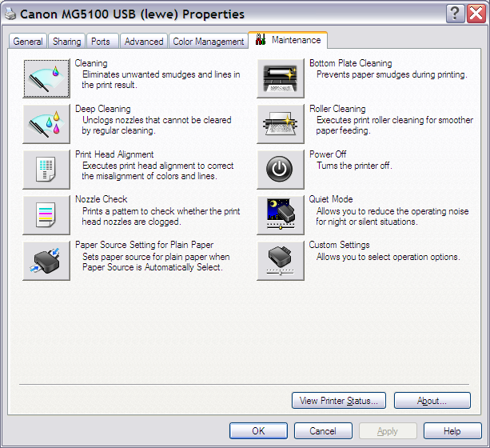Click the Help button
490x448 pixels.
[452, 430]
